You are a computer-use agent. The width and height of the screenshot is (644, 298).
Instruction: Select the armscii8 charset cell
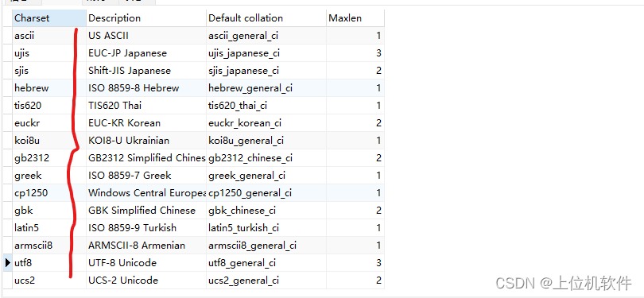[49, 246]
